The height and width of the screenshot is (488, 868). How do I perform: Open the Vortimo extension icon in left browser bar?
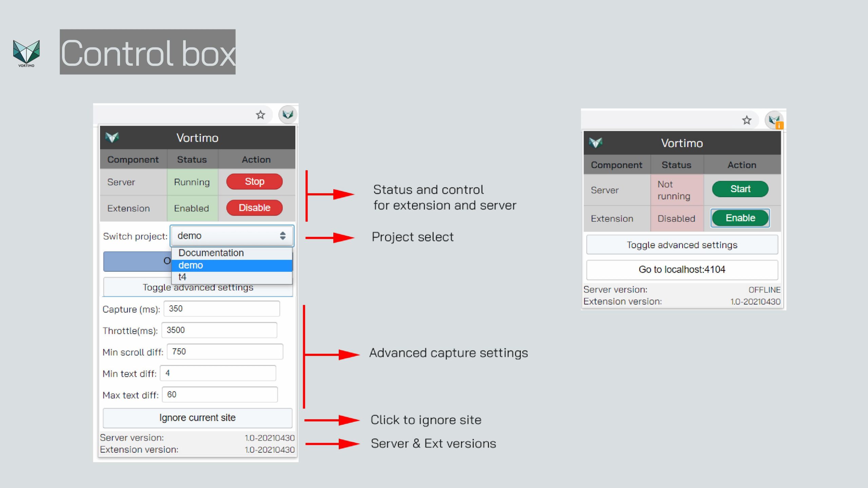tap(288, 115)
